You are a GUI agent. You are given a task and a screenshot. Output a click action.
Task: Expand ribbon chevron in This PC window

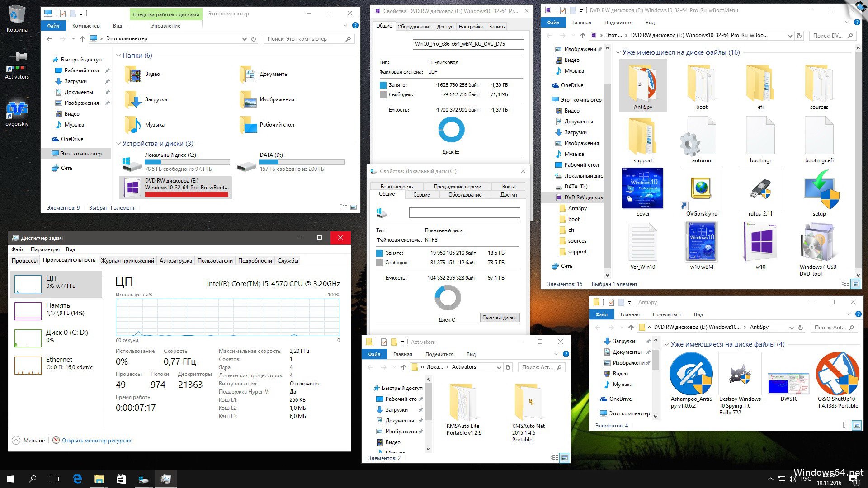[x=345, y=26]
